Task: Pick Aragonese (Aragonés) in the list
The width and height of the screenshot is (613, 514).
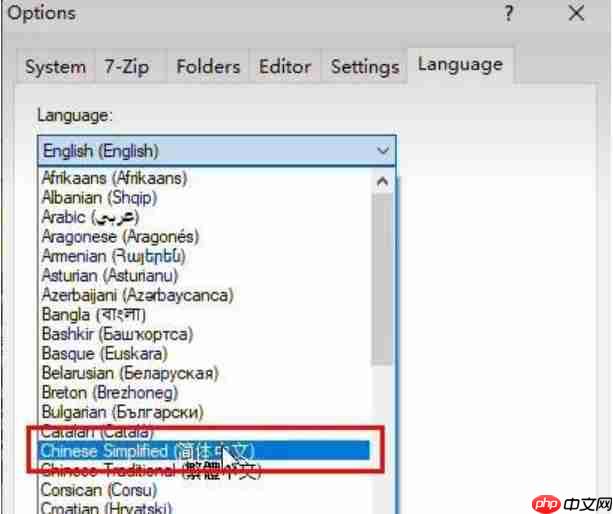Action: pos(205,237)
